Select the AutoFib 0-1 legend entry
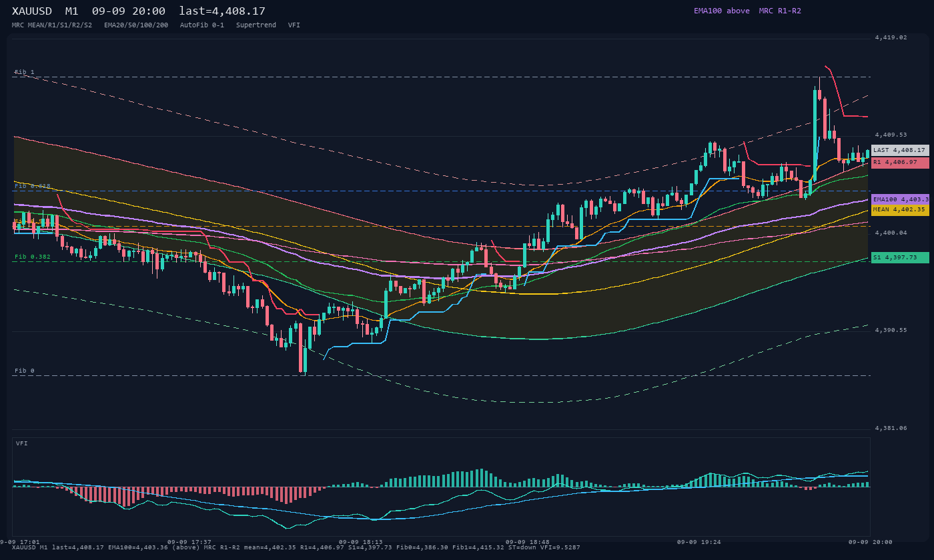 click(202, 25)
